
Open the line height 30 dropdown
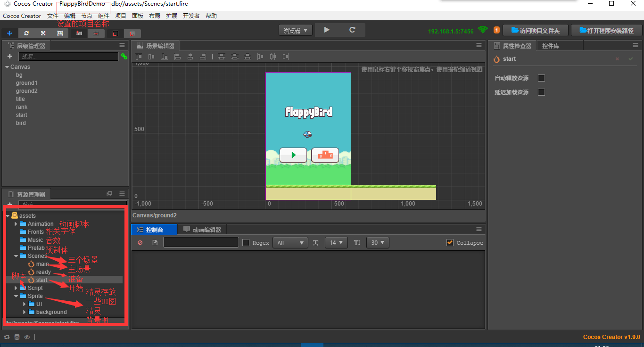[x=378, y=242]
